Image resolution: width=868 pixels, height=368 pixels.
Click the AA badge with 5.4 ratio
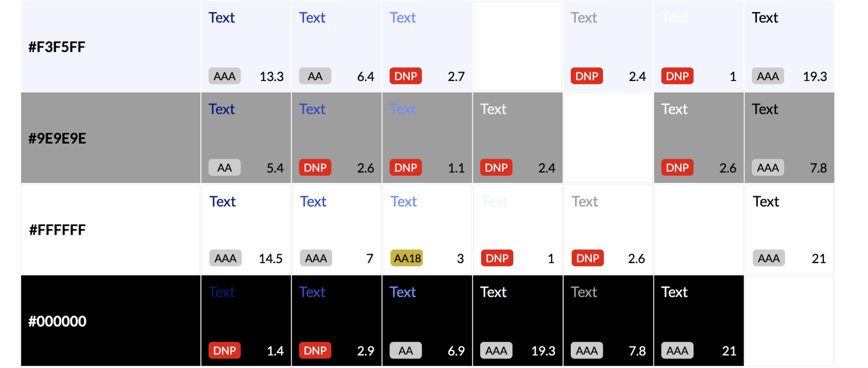(224, 167)
